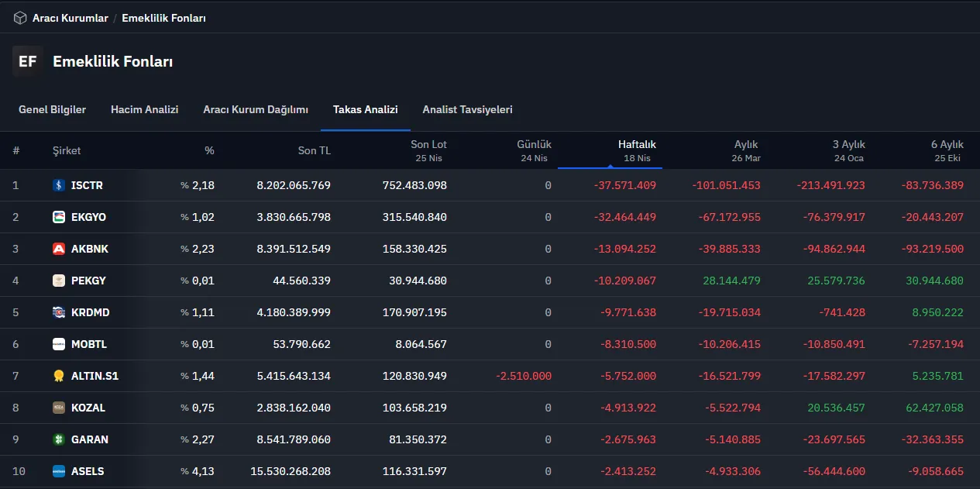Sort by the % column header
Screen dimensions: 980x489
(209, 150)
